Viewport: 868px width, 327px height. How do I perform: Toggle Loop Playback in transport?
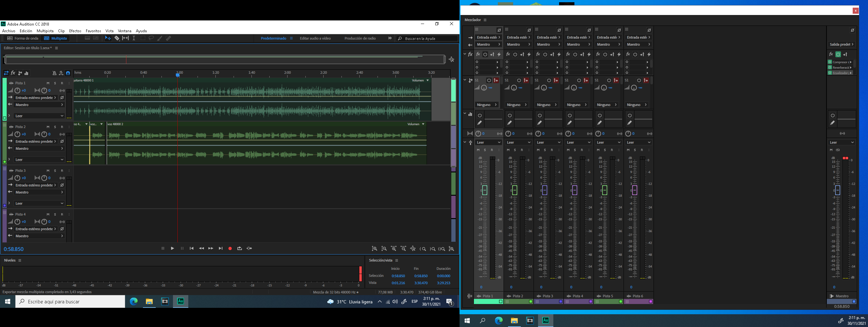tap(240, 248)
